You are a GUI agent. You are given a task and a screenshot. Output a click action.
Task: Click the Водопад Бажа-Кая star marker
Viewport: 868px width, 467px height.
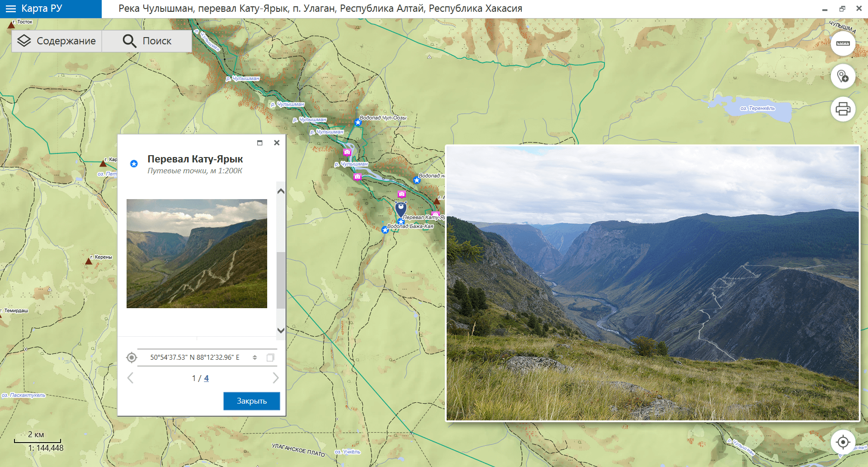pos(385,230)
